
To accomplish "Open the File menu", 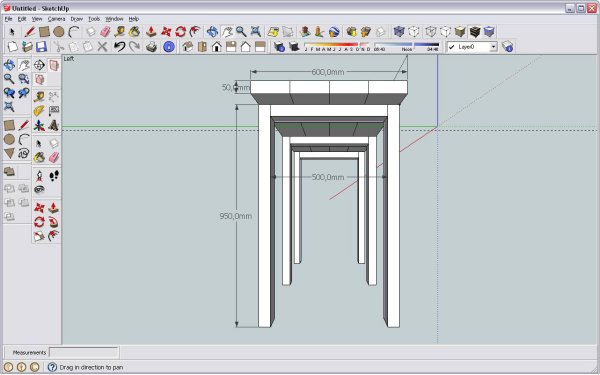I will [8, 19].
